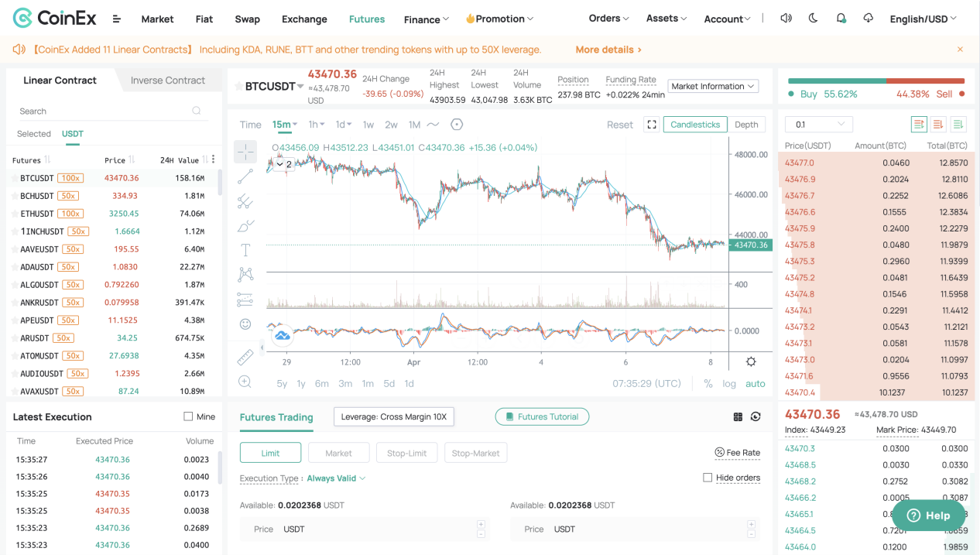Click the chart zoom-in magnifier icon
Viewport: 980px width, 555px height.
(245, 382)
